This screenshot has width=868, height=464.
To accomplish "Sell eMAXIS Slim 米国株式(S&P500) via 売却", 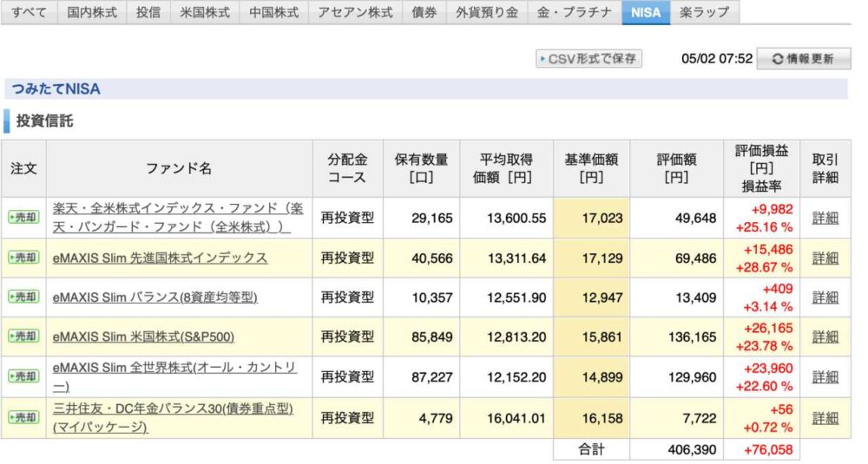I will click(23, 337).
